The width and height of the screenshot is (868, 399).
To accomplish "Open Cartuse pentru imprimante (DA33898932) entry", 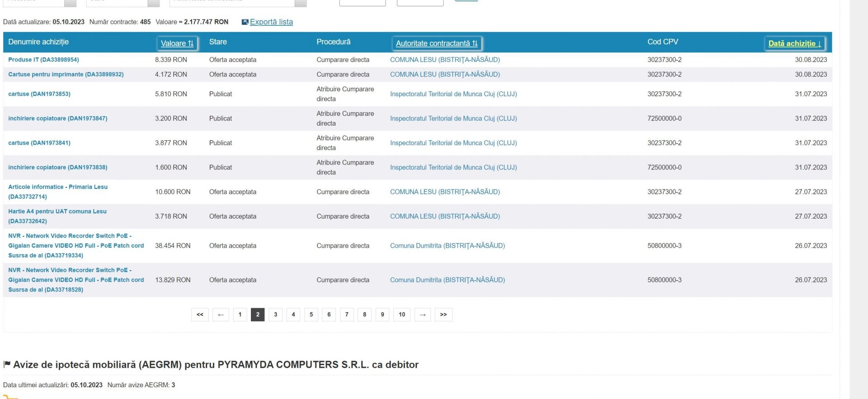I will point(66,75).
